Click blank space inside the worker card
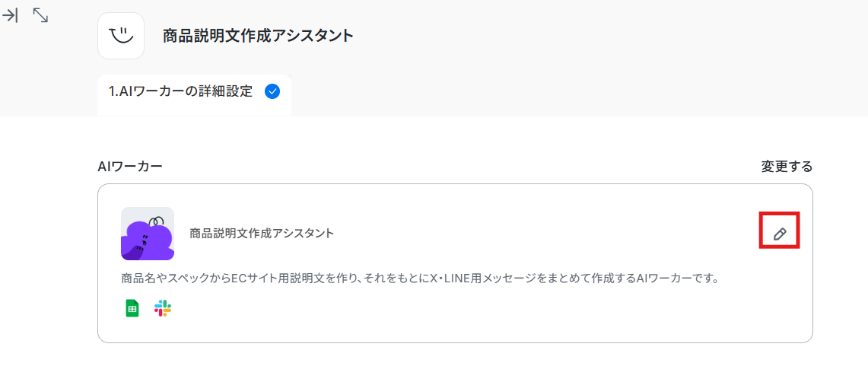Image resolution: width=868 pixels, height=382 pixels. tap(533, 228)
